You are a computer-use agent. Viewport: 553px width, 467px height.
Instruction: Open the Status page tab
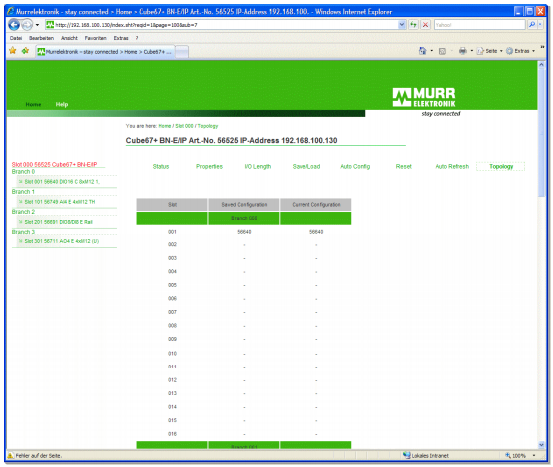161,166
